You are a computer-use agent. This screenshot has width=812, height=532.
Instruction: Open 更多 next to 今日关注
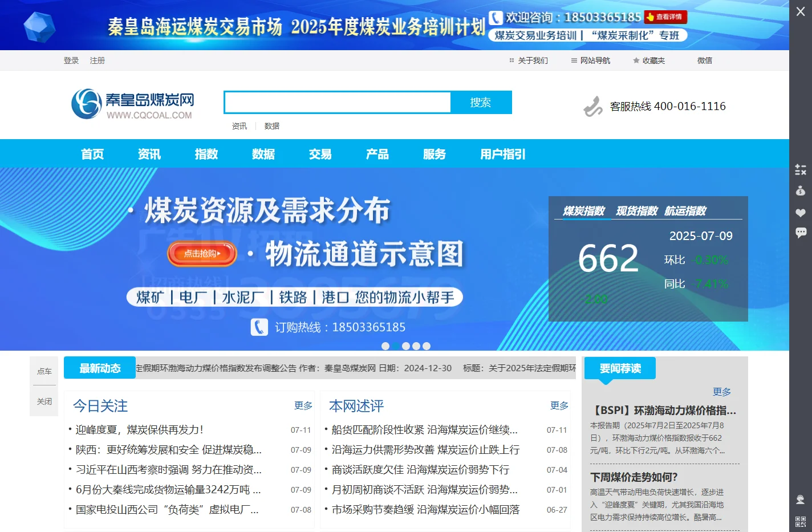(303, 405)
